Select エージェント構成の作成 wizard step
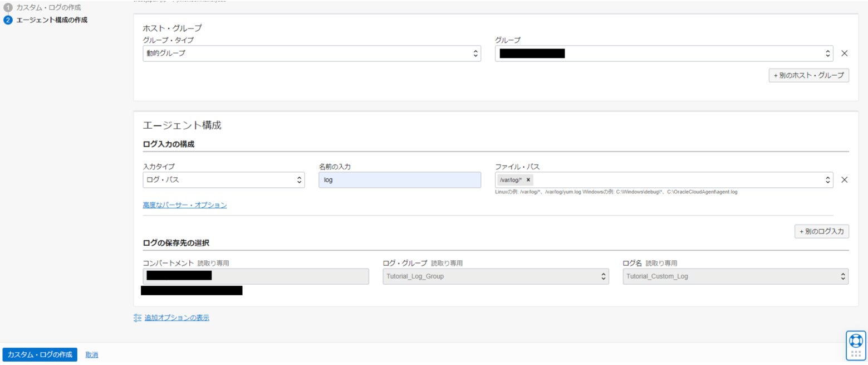This screenshot has width=868, height=365. [52, 21]
